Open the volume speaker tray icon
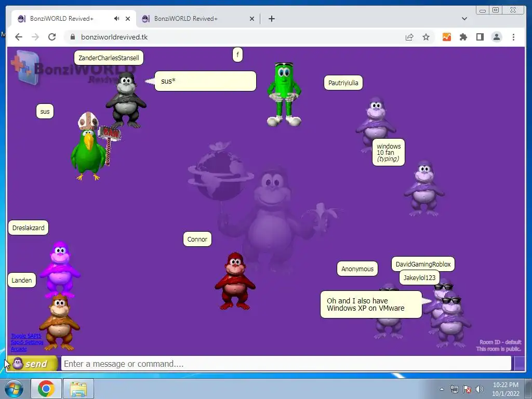Image resolution: width=532 pixels, height=399 pixels. point(480,389)
